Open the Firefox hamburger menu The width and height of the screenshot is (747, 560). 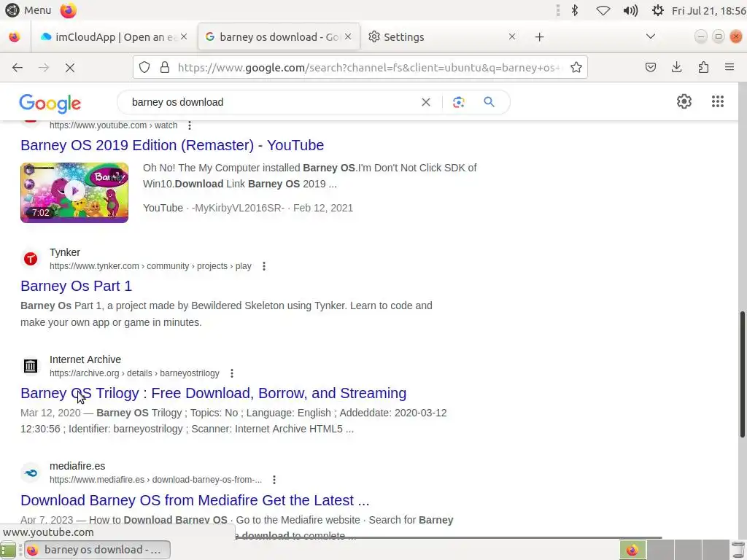pyautogui.click(x=729, y=68)
